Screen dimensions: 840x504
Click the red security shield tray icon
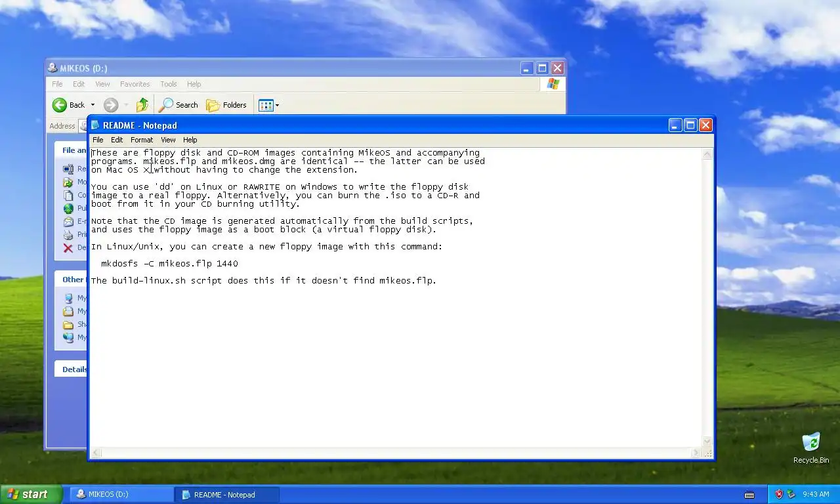tap(779, 494)
